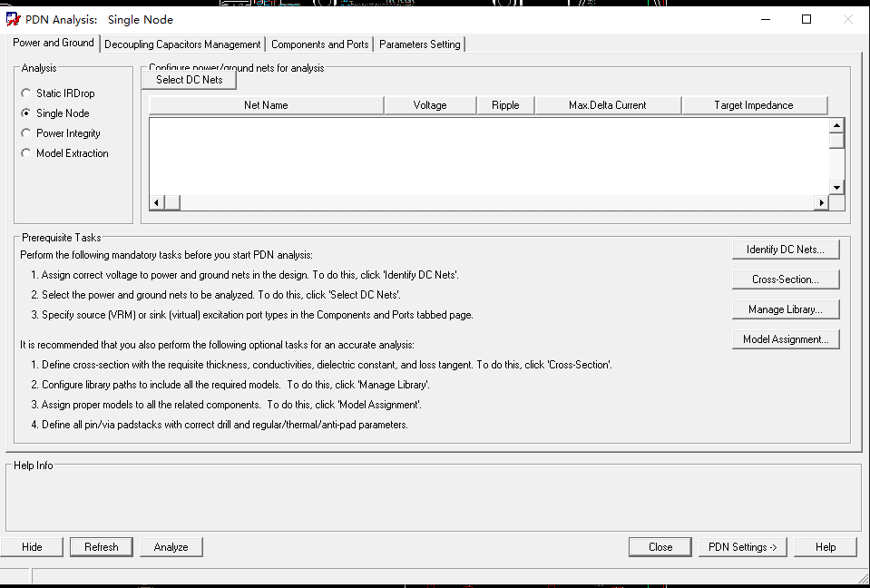The image size is (870, 588).
Task: Click the Refresh button
Action: point(101,546)
